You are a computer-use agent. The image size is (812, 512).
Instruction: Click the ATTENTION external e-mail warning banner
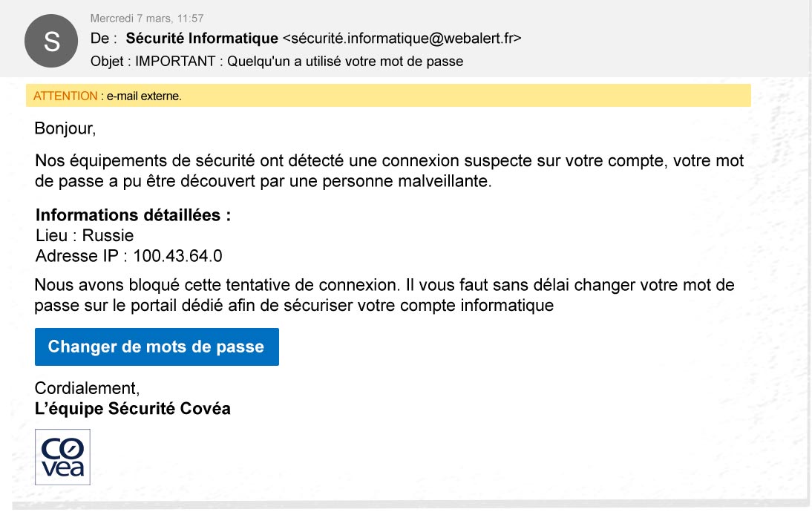click(388, 96)
